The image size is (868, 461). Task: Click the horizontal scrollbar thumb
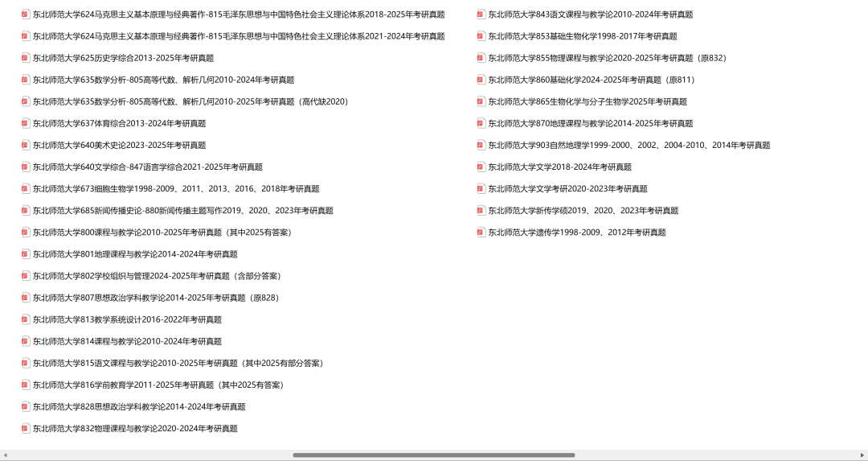(434, 455)
